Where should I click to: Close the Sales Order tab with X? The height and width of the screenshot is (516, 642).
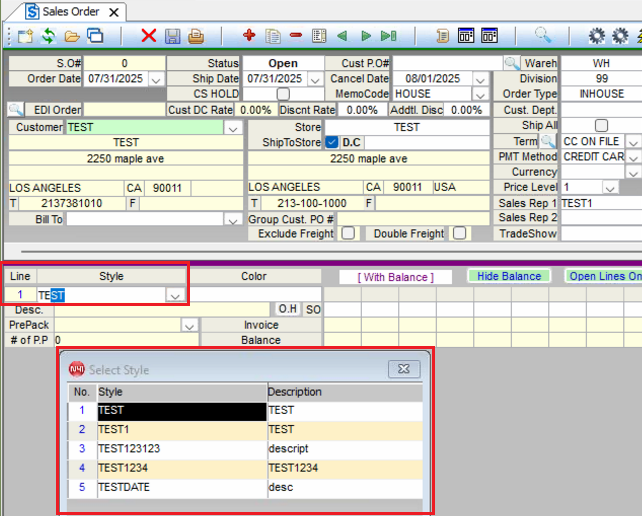pos(114,13)
